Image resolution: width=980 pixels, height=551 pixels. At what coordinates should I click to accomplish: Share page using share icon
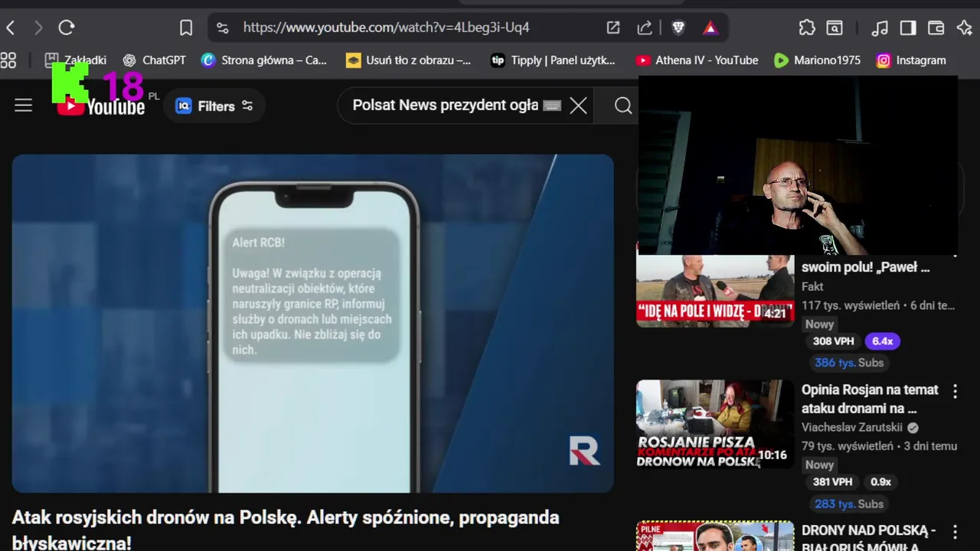tap(645, 28)
